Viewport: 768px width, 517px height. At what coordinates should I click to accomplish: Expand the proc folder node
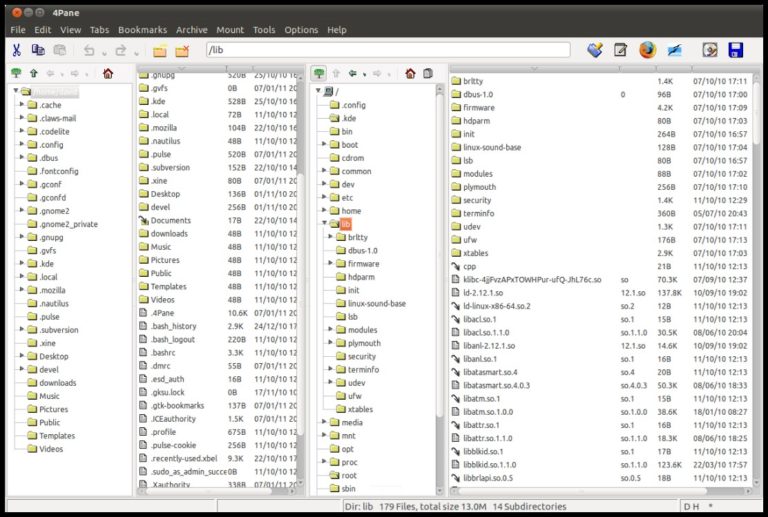click(324, 462)
